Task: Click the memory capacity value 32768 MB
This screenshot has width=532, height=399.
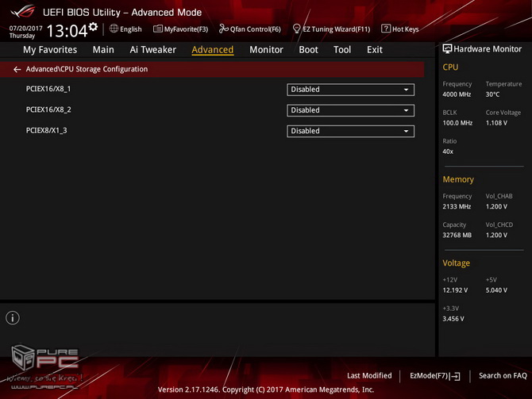Action: pyautogui.click(x=457, y=235)
